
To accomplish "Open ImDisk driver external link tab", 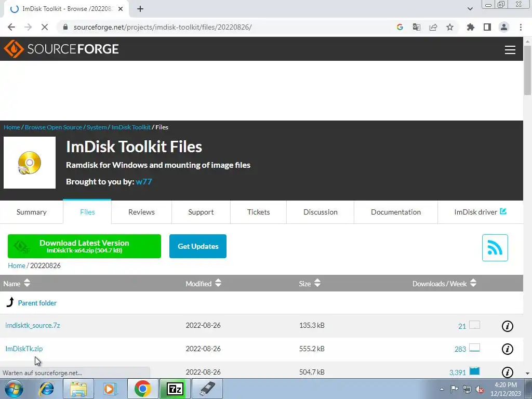I will 480,212.
